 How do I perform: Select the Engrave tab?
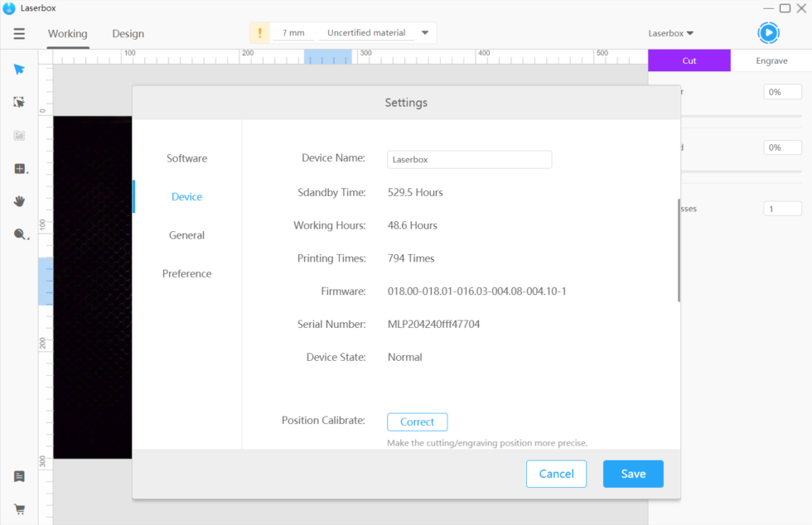[771, 60]
